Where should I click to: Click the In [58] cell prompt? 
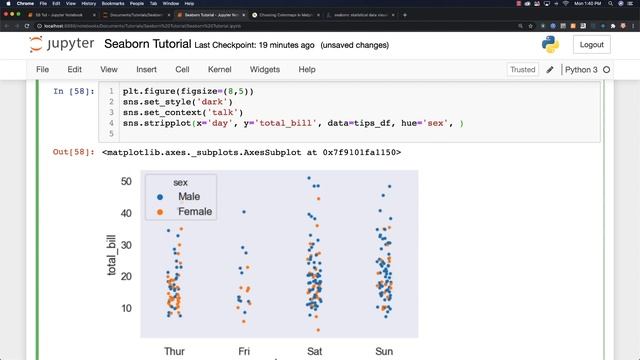[x=73, y=91]
